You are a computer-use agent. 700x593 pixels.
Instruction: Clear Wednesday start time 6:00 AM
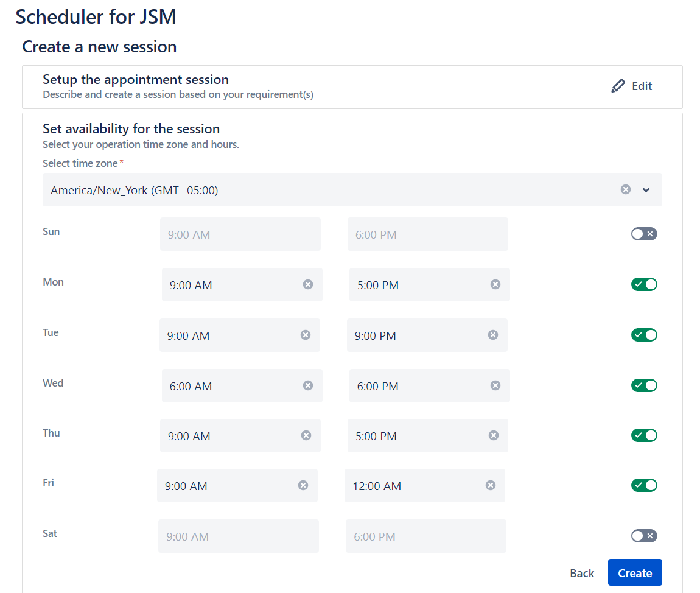click(307, 385)
